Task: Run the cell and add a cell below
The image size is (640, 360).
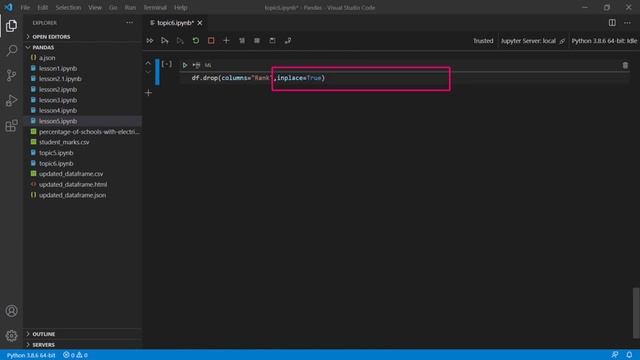Action: [x=196, y=65]
